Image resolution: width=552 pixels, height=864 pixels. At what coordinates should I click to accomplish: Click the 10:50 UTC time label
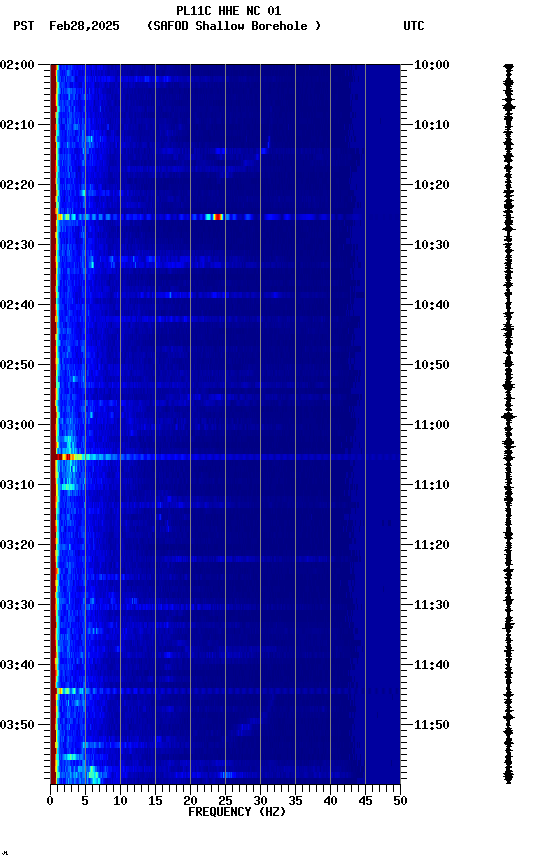pyautogui.click(x=432, y=365)
